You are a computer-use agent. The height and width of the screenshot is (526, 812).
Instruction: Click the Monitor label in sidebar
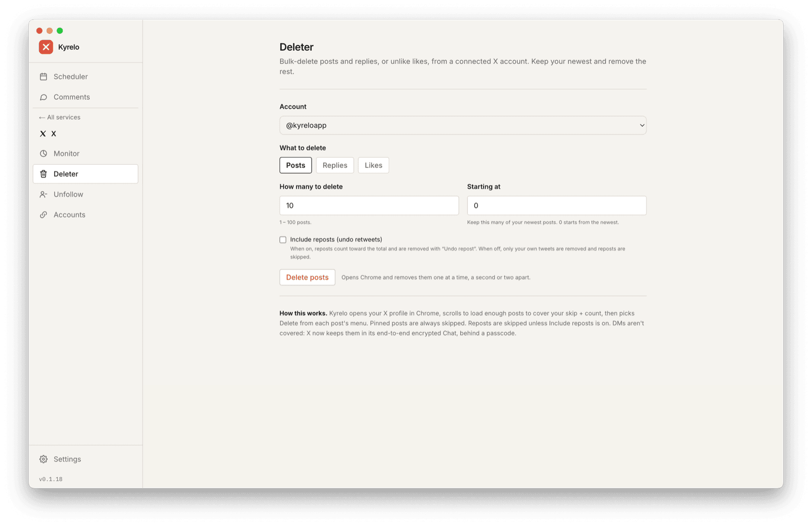tap(66, 154)
